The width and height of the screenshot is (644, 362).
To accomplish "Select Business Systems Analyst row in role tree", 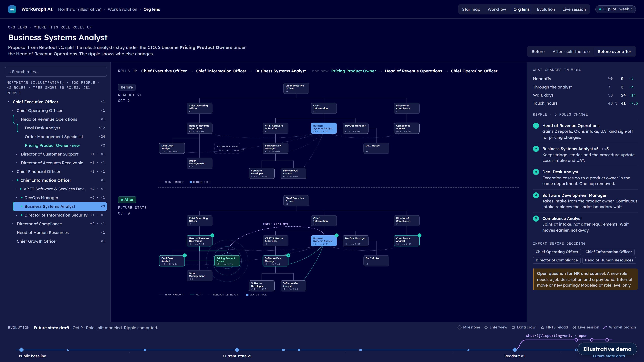I will coord(60,206).
